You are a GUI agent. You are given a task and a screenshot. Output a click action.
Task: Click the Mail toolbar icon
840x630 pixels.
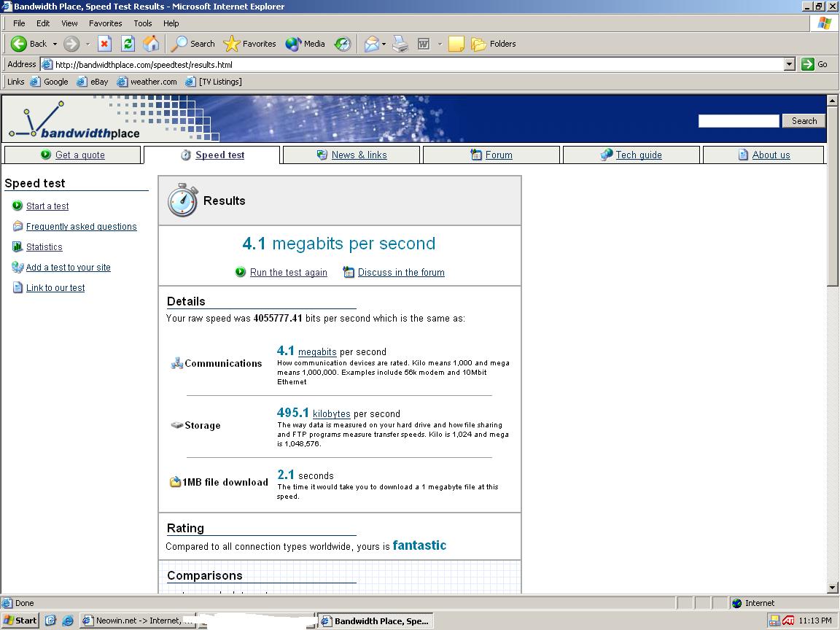(372, 44)
